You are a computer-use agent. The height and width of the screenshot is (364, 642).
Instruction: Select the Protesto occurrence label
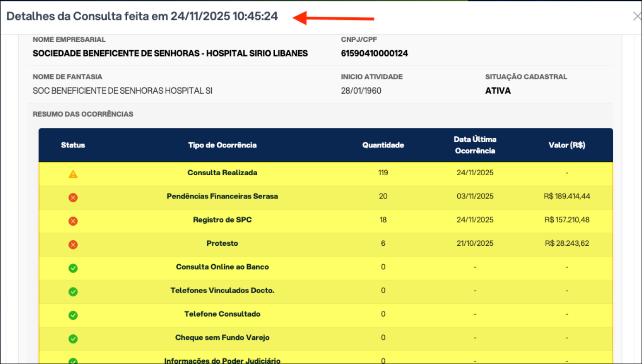pos(222,243)
